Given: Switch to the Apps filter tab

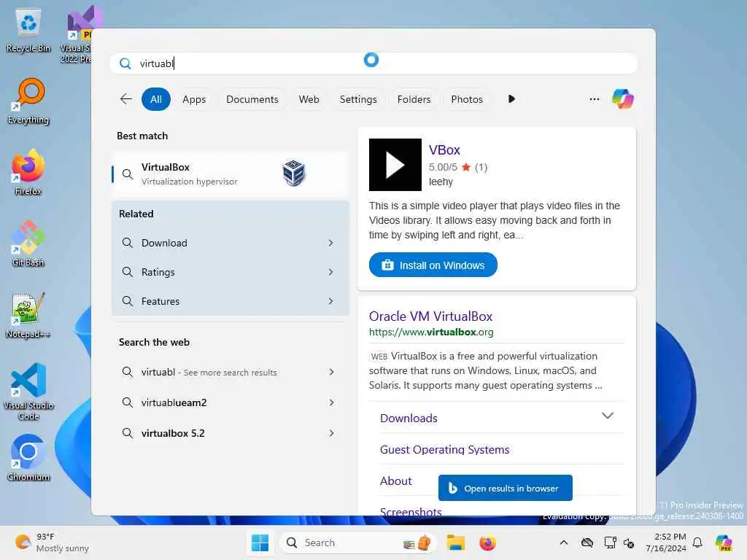Looking at the screenshot, I should coord(194,99).
